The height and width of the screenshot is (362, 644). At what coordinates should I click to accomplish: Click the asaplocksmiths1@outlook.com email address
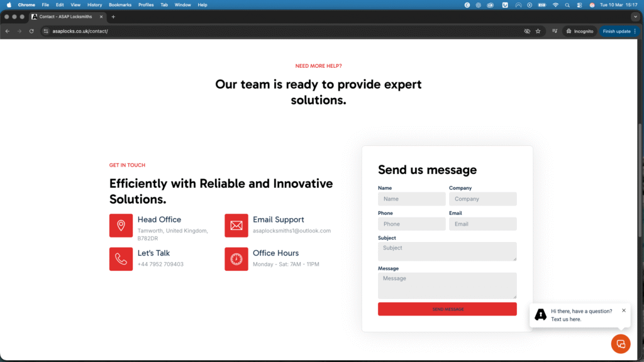(292, 231)
